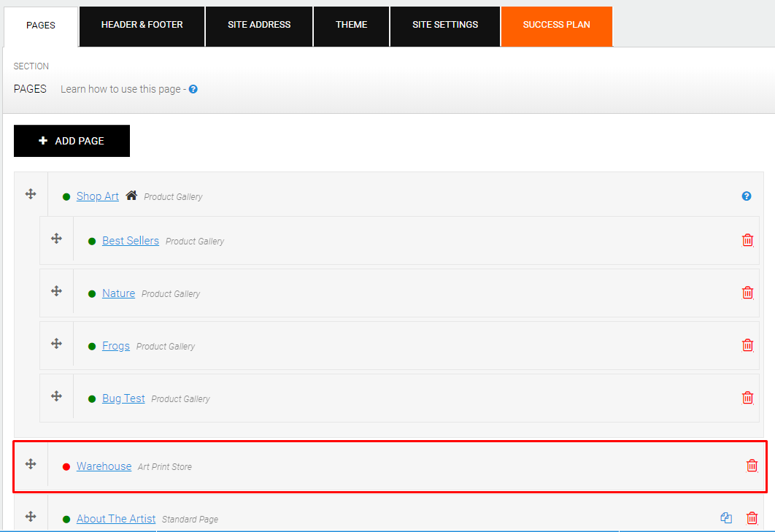Click the Add Page button
The image size is (775, 532).
[72, 141]
